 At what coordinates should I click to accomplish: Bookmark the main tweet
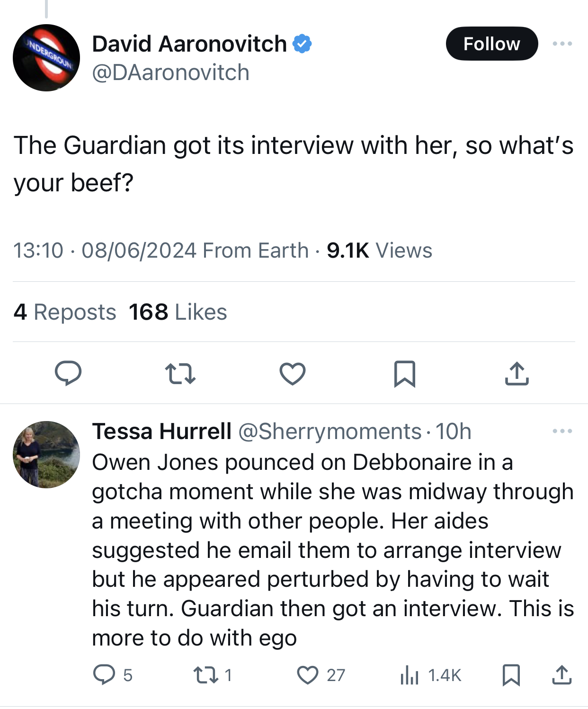tap(405, 374)
